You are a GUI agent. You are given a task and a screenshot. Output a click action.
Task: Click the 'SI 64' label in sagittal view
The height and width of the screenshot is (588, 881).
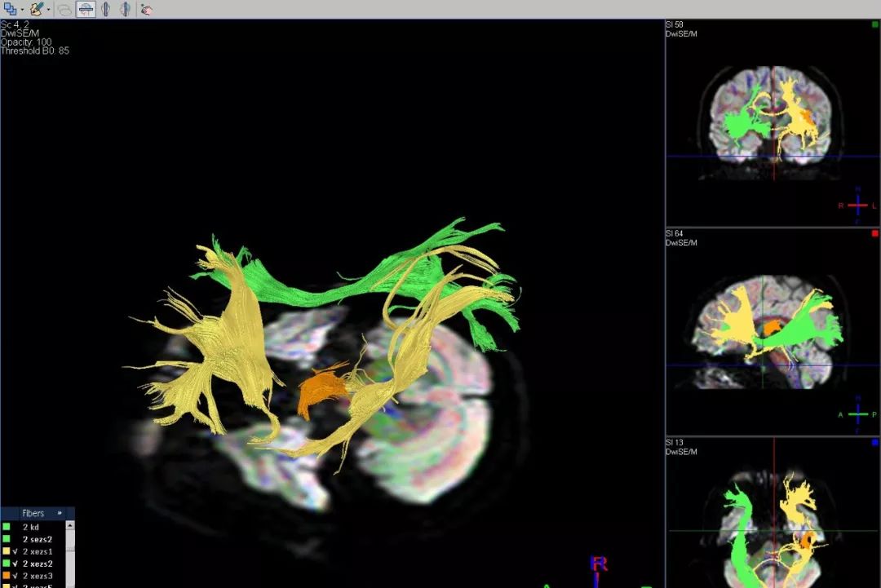click(x=675, y=233)
